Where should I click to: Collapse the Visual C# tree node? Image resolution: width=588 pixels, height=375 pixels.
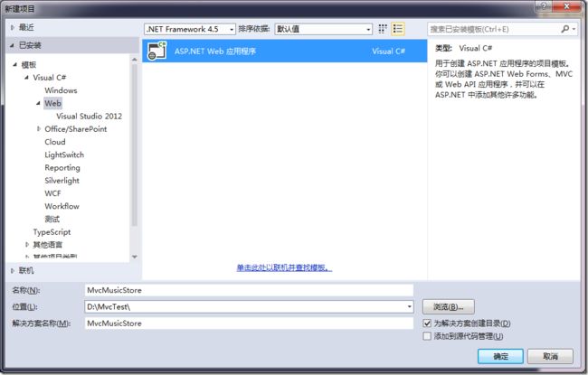coord(26,77)
